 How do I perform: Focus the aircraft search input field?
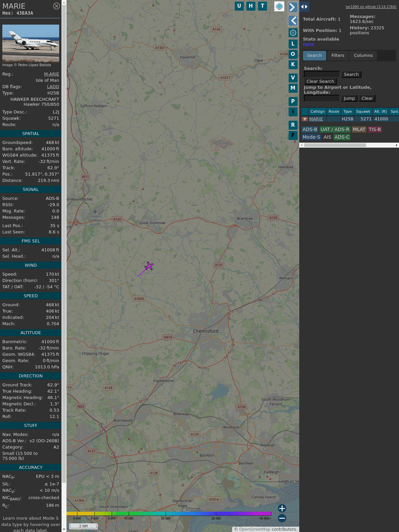(322, 74)
